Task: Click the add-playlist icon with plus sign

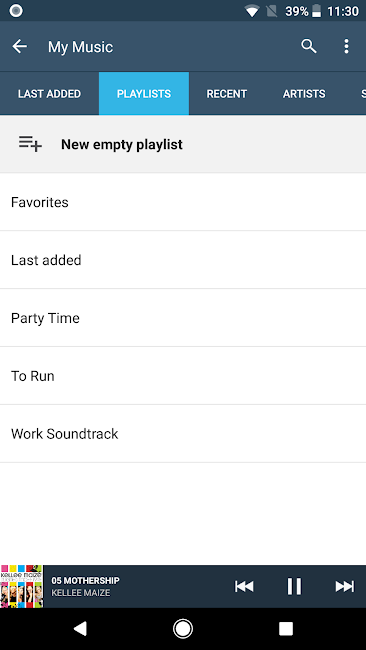Action: (x=30, y=144)
